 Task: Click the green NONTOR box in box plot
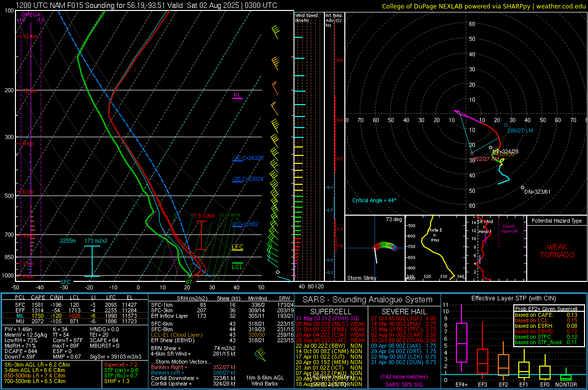pos(566,377)
